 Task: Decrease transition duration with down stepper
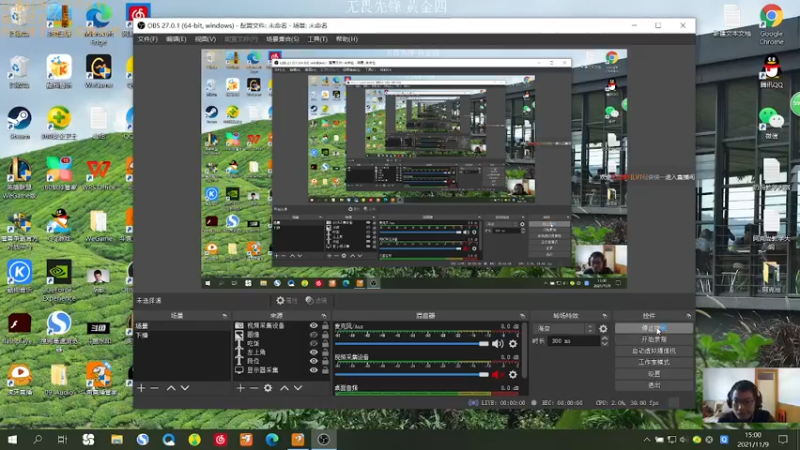click(x=605, y=344)
